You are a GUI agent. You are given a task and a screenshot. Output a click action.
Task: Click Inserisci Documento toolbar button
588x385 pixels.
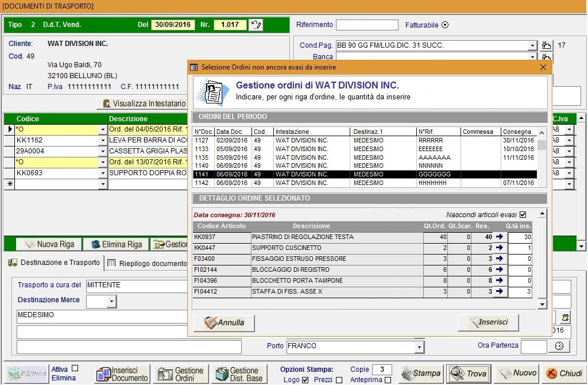tap(122, 374)
